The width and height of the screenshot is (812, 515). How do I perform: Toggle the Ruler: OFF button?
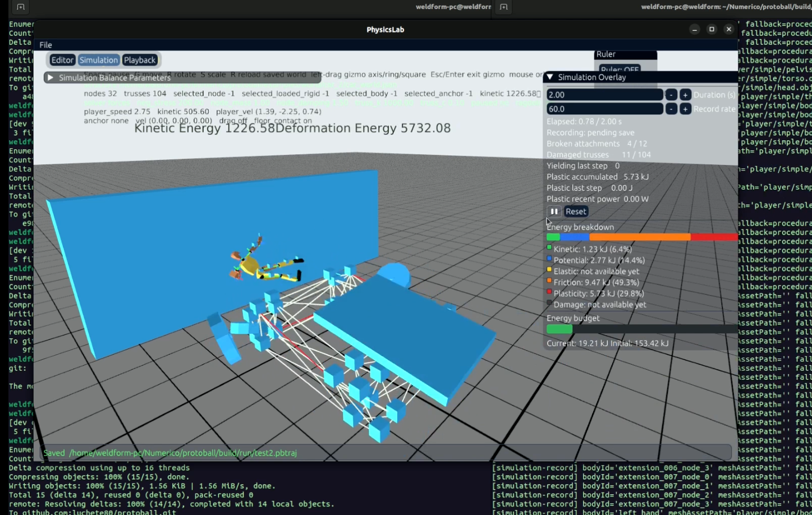tap(620, 70)
